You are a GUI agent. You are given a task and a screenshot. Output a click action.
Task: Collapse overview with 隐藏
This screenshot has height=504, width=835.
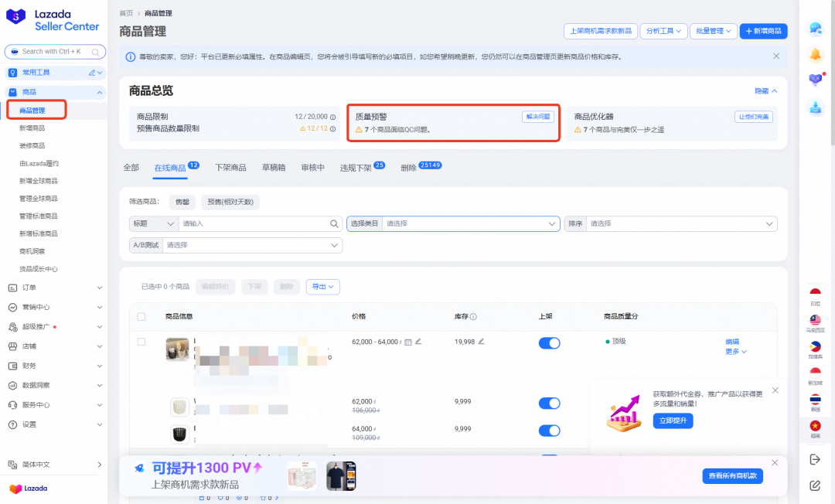(765, 91)
